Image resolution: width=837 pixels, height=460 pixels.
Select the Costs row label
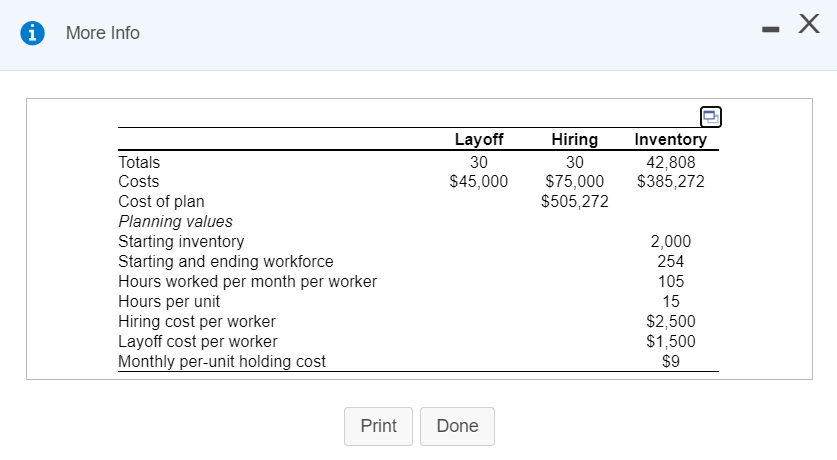point(139,181)
